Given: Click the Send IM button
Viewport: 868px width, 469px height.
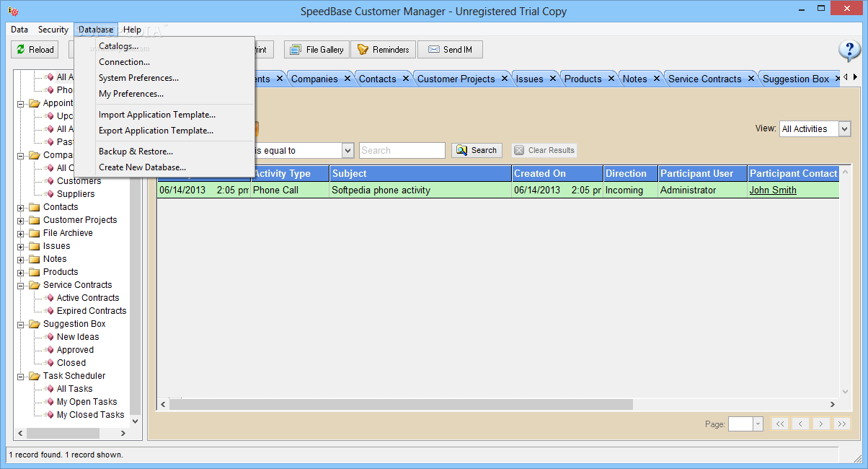Looking at the screenshot, I should [x=450, y=50].
